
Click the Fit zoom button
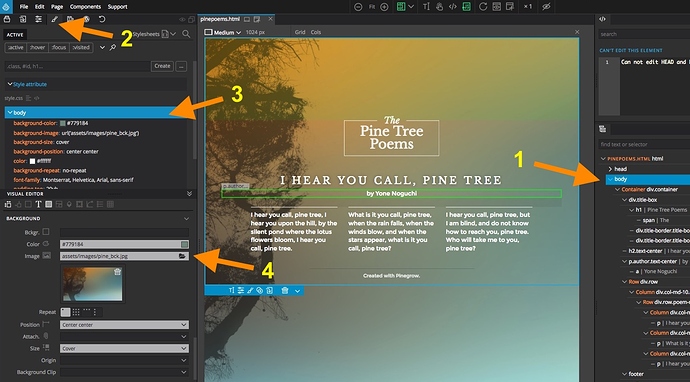(371, 7)
